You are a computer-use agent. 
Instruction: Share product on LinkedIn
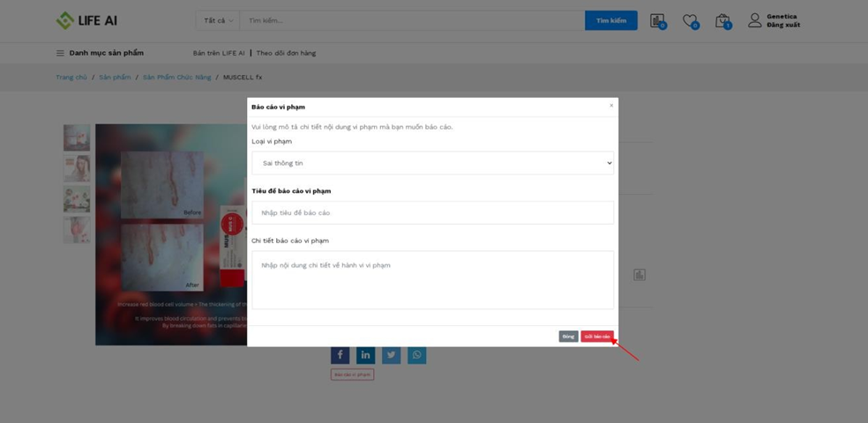[x=366, y=355]
